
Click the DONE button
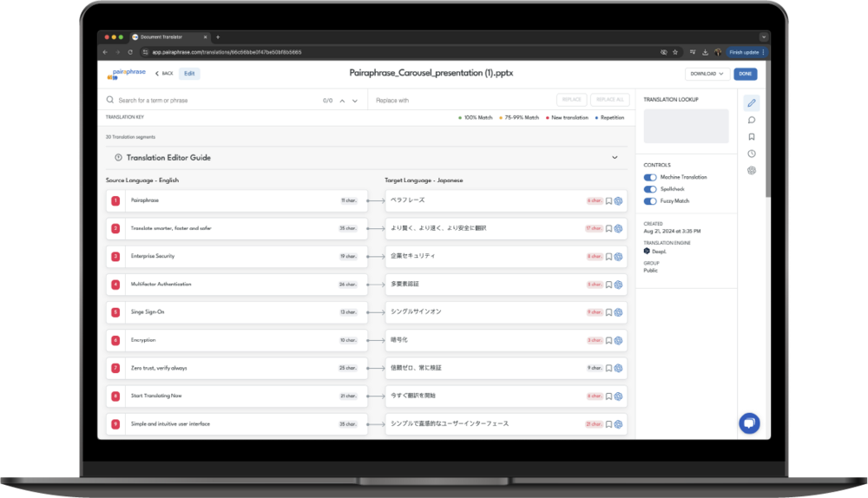click(745, 74)
